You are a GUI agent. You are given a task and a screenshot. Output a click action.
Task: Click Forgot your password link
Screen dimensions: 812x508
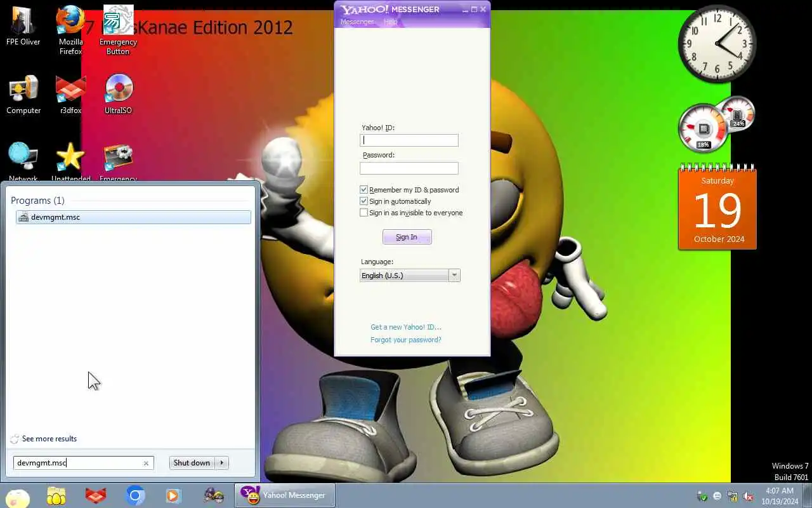(406, 340)
